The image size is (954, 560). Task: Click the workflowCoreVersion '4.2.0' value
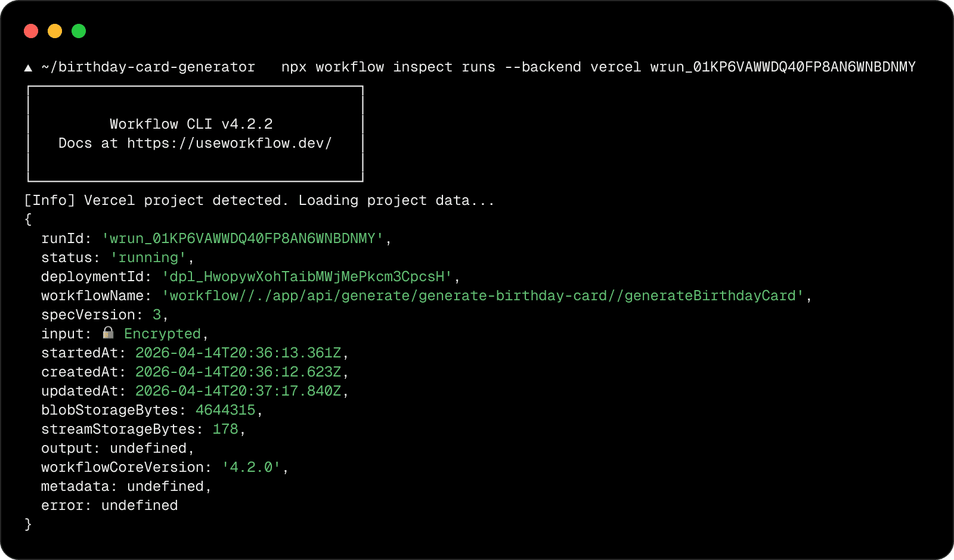pos(251,467)
